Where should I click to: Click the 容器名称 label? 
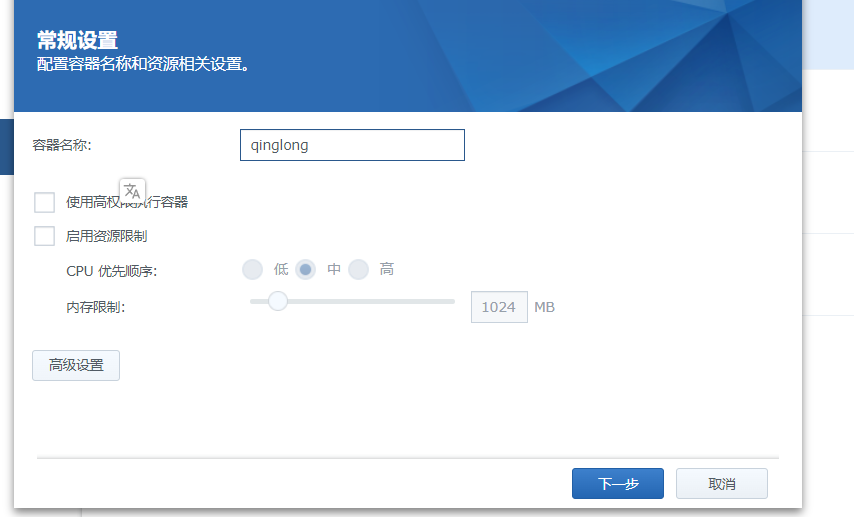[x=62, y=145]
